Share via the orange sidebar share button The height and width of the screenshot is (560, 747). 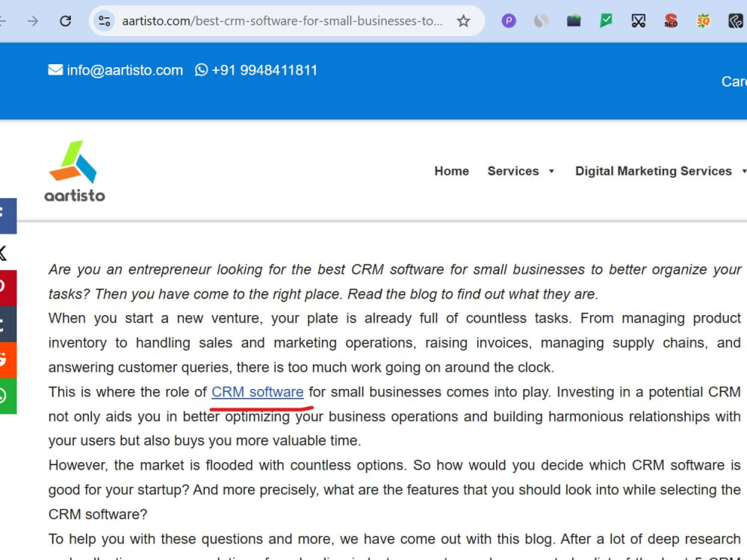tap(7, 360)
